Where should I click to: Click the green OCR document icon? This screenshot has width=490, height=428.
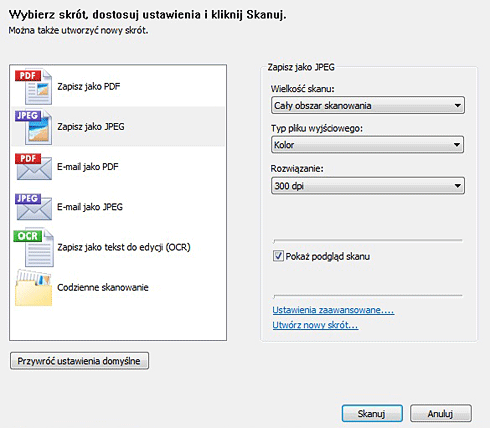[33, 247]
